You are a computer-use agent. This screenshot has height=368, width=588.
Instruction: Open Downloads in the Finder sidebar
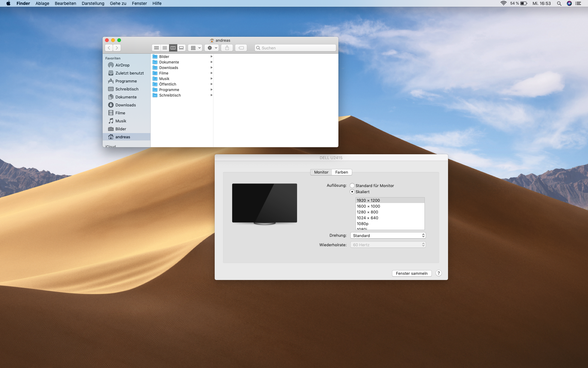[x=125, y=105]
